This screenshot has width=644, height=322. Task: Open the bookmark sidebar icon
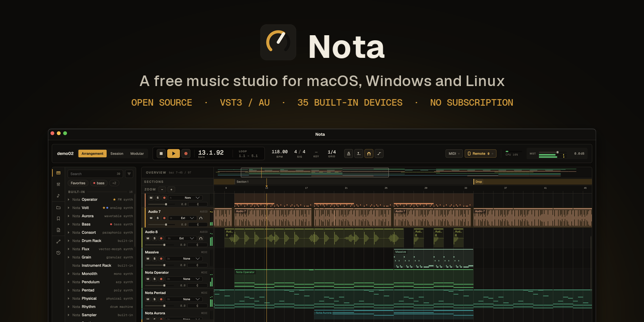click(x=58, y=218)
